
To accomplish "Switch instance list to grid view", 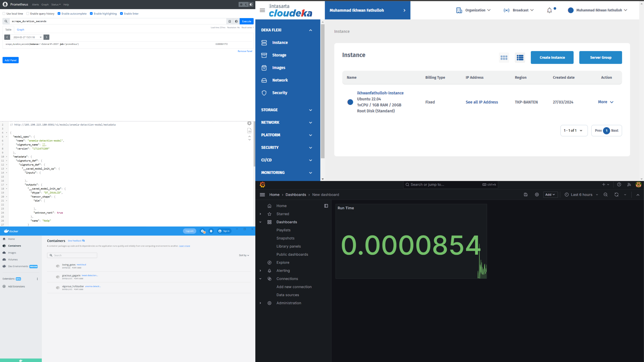I will coord(504,58).
